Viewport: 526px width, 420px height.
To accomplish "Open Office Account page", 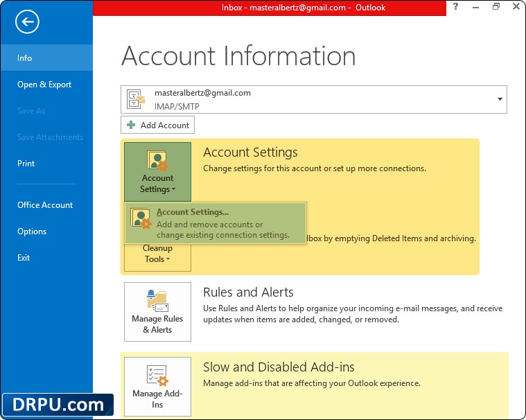I will [45, 204].
